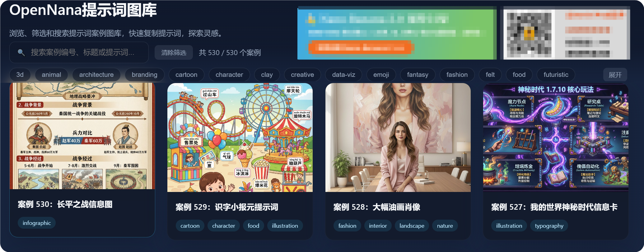Viewport: 644px width, 252px height.
Task: Click interior tag on case 528
Action: [378, 226]
